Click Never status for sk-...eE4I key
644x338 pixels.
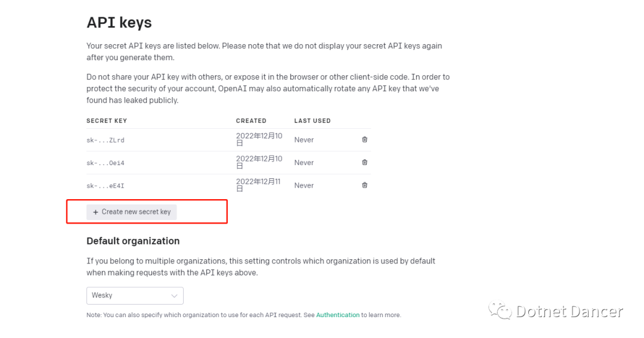304,185
